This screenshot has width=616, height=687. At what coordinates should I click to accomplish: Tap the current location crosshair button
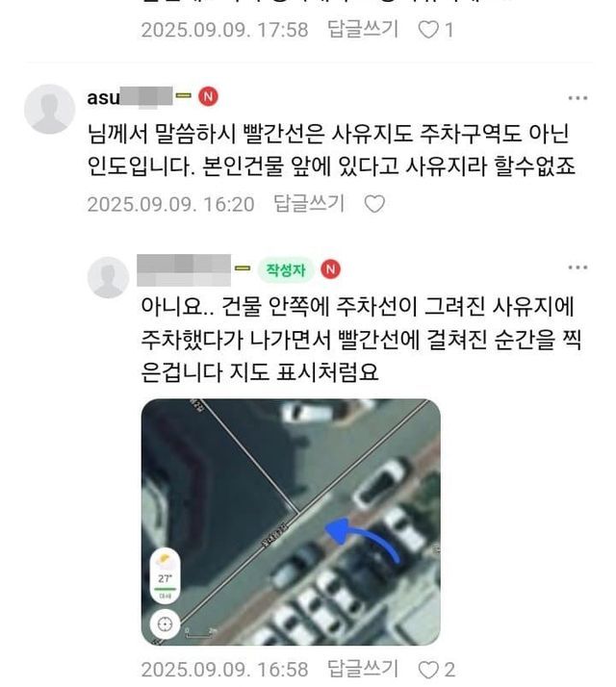[x=165, y=623]
